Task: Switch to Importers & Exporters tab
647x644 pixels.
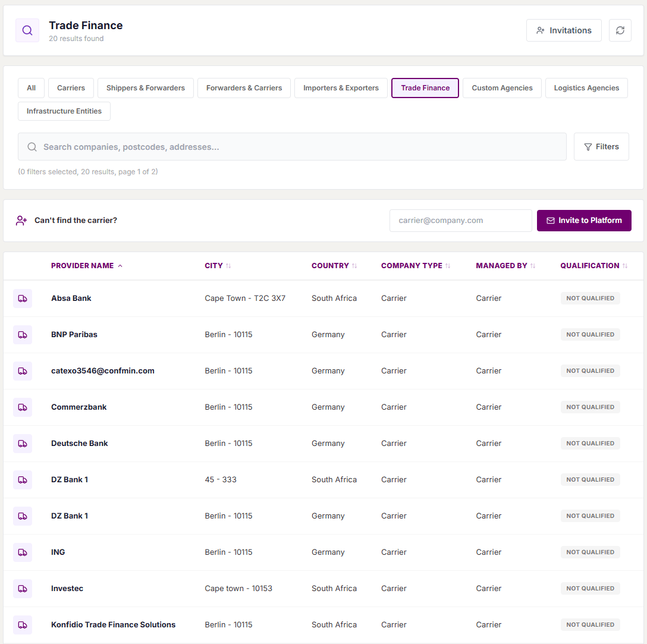Action: coord(341,88)
